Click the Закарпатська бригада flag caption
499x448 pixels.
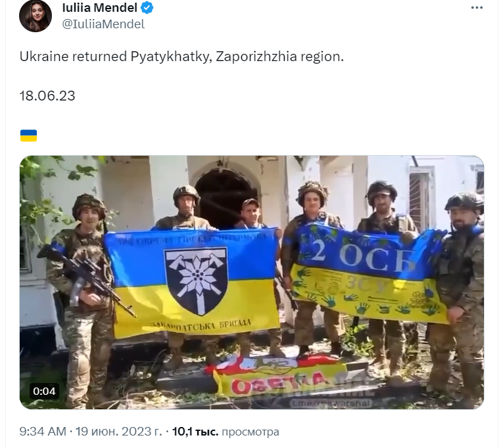point(201,325)
